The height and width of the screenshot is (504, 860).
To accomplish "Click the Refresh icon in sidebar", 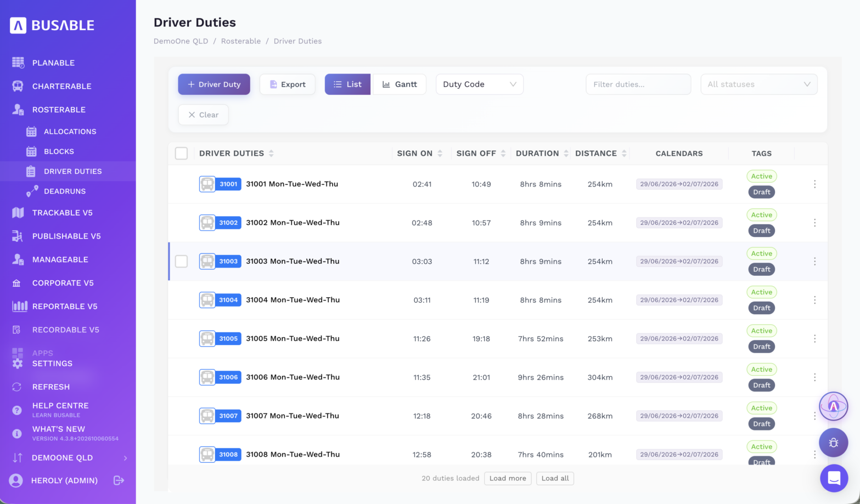I will (x=17, y=387).
